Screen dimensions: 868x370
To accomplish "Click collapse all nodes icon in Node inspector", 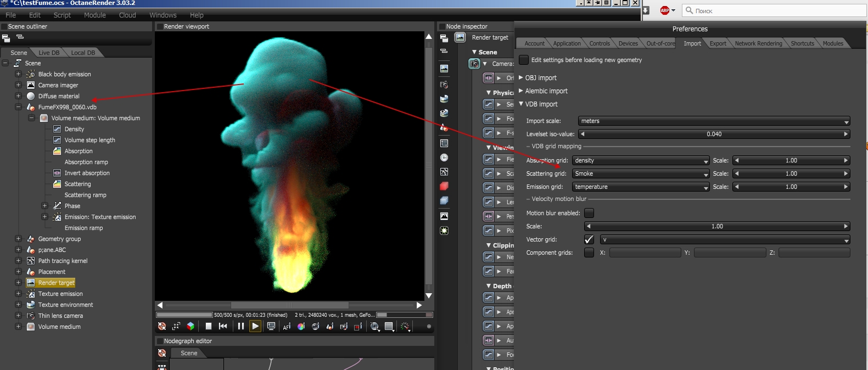I will [x=444, y=51].
